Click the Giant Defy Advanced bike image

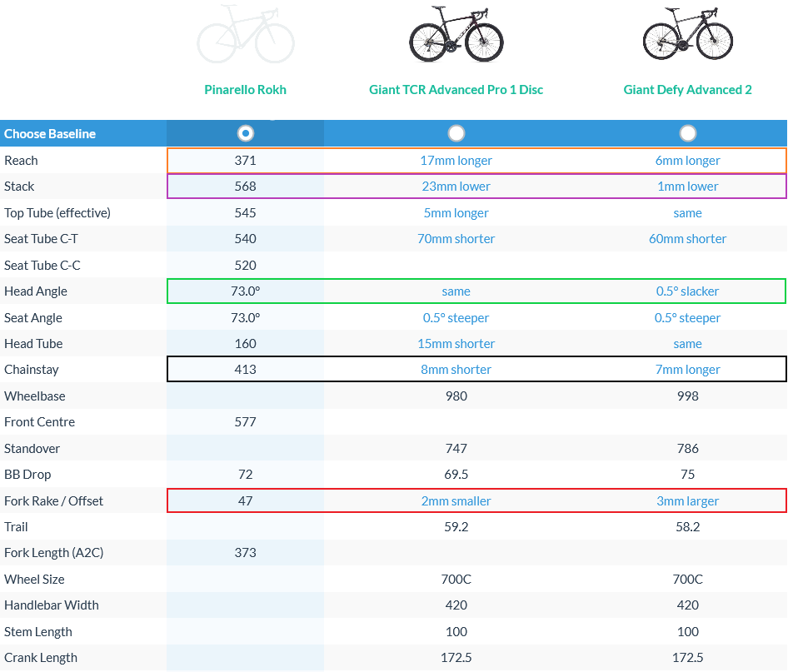(x=687, y=33)
